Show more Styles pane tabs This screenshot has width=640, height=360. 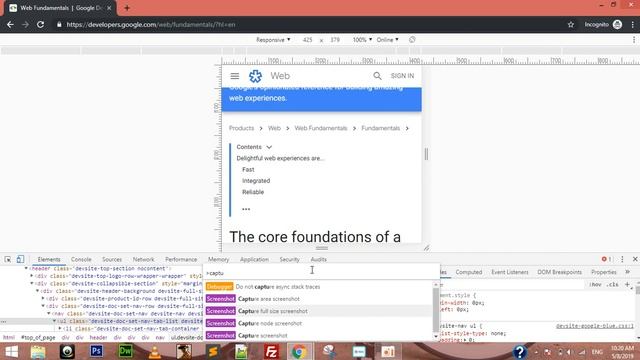click(x=628, y=272)
